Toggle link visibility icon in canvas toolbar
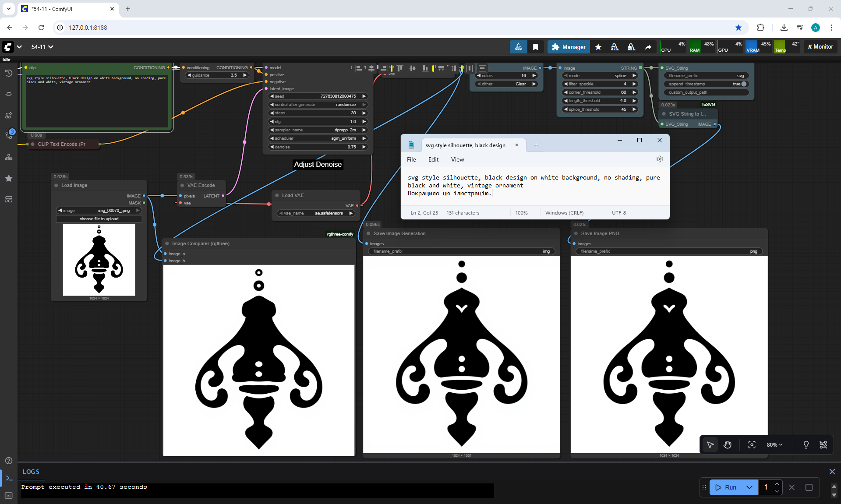The width and height of the screenshot is (841, 504). 823,445
